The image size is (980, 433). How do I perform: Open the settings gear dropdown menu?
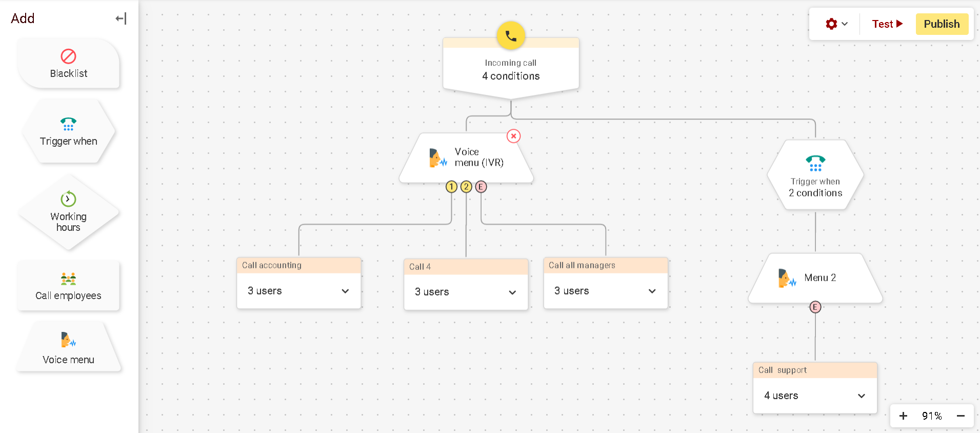pos(836,24)
